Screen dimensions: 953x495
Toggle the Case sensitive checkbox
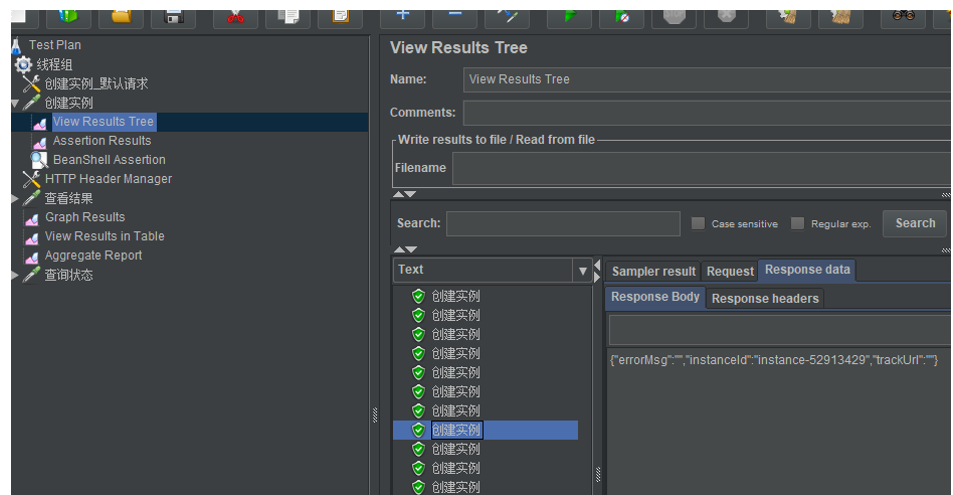[x=698, y=223]
